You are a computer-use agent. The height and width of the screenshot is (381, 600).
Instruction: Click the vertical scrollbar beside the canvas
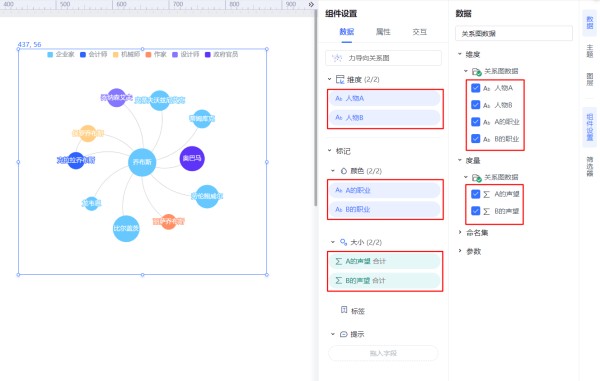coord(316,107)
